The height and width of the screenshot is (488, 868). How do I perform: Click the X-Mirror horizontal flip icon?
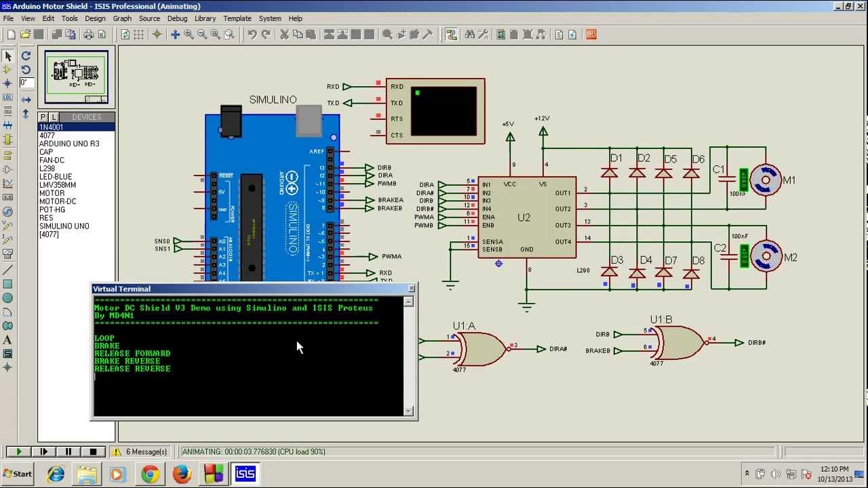(26, 100)
